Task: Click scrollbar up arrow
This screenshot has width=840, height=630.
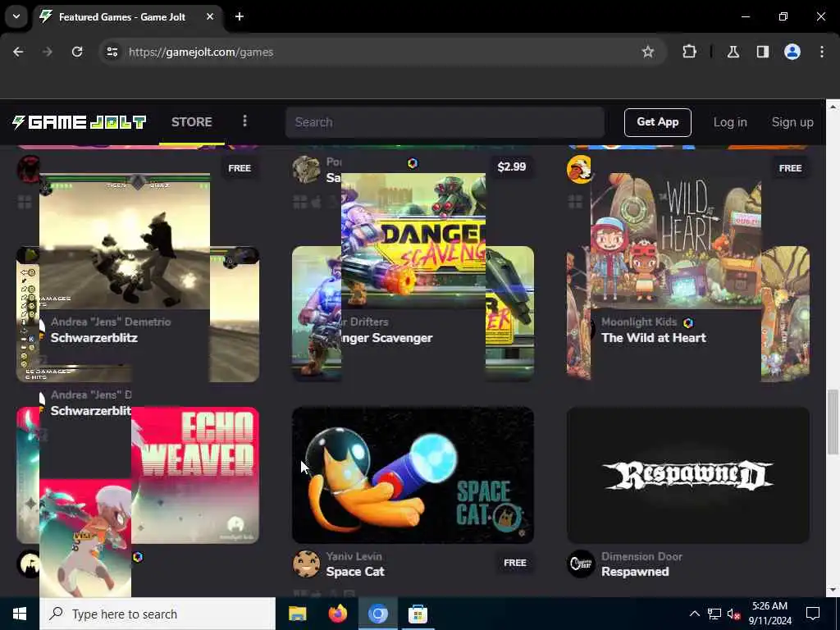Action: [833, 107]
